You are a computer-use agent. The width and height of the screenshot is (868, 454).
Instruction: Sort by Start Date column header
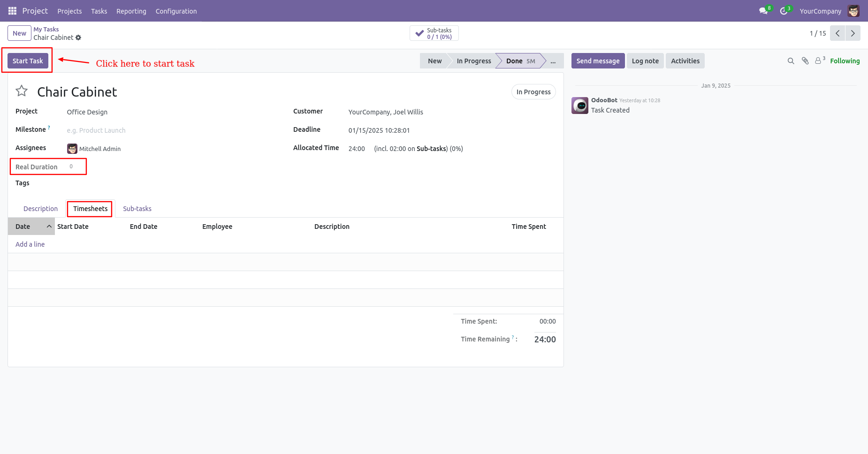[73, 227]
